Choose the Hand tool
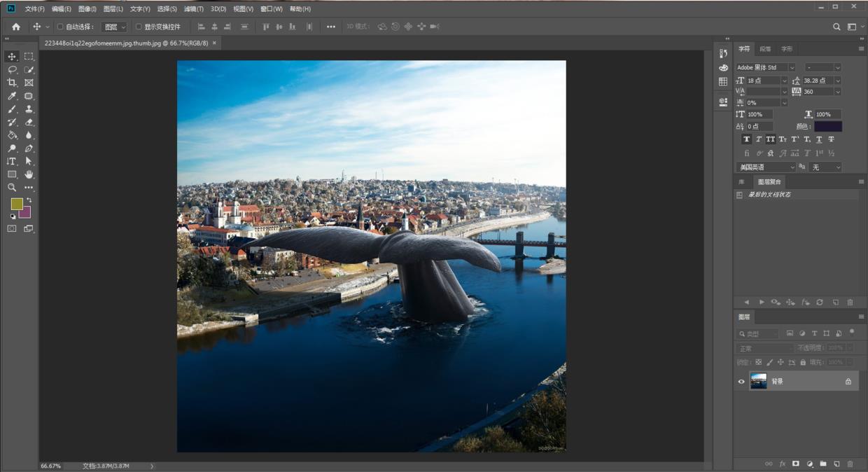Viewport: 868px width, 472px height. point(29,174)
